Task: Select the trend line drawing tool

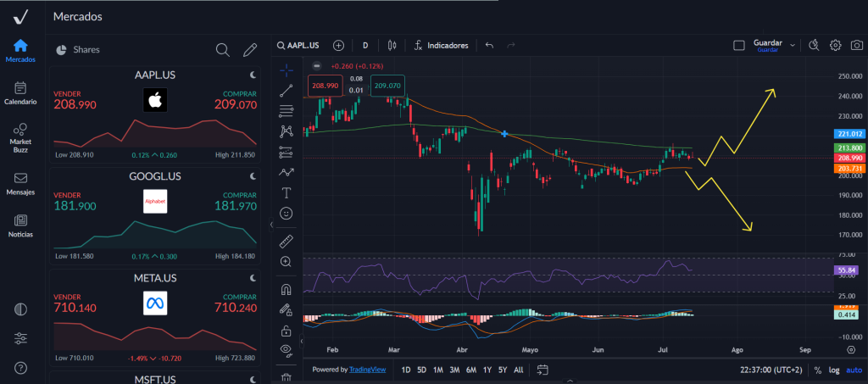Action: click(287, 91)
